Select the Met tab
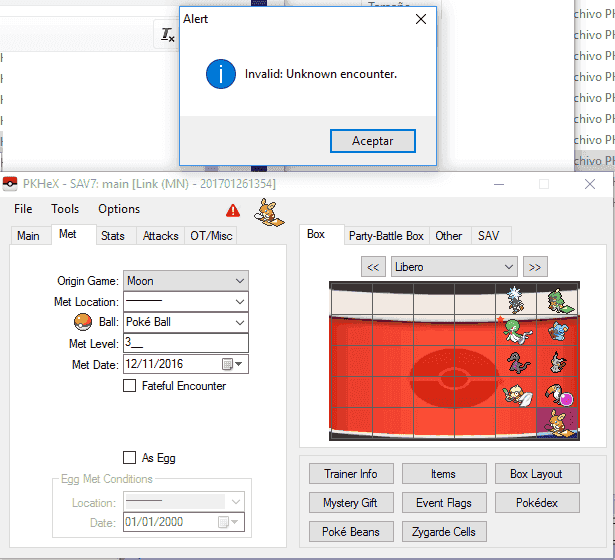The image size is (615, 560). pyautogui.click(x=68, y=234)
